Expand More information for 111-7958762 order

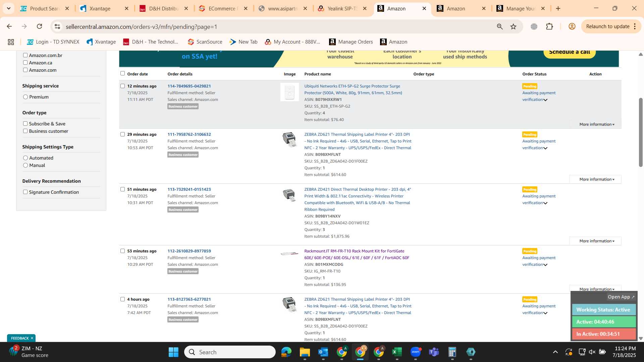click(595, 179)
